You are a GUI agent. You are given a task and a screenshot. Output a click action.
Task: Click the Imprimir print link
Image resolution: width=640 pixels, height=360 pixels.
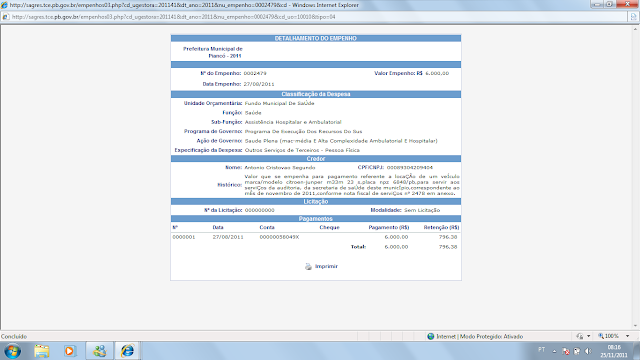pos(326,267)
